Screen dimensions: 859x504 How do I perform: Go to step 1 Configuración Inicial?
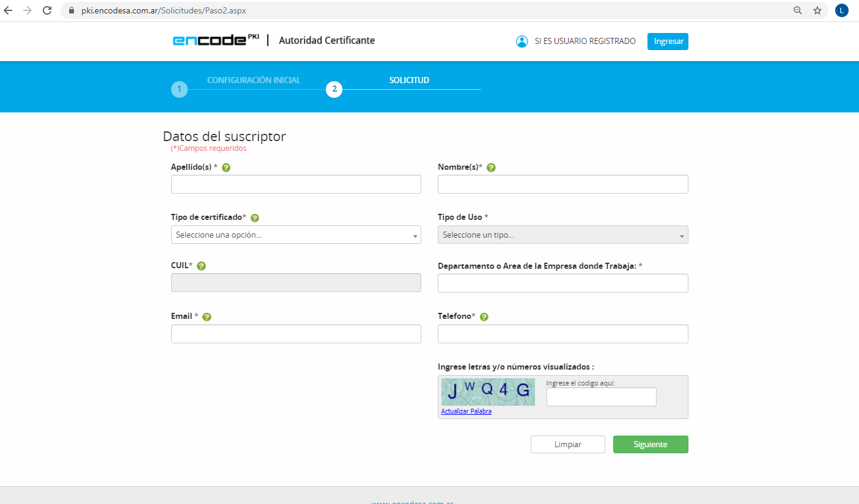[179, 89]
